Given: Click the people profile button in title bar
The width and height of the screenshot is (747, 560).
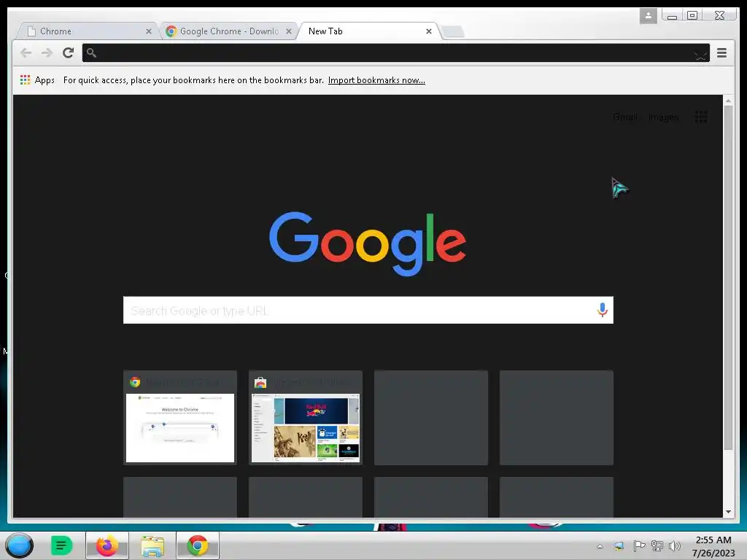Looking at the screenshot, I should 648,16.
